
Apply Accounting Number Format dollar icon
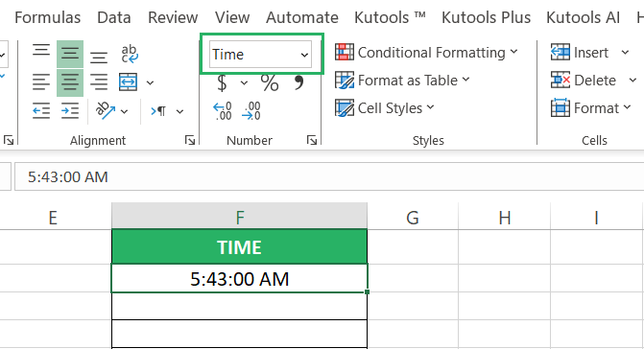(x=222, y=82)
